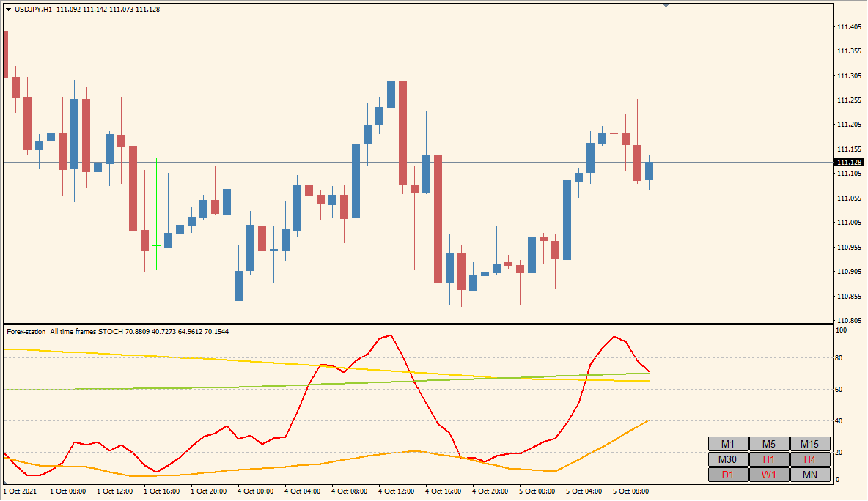
Task: Toggle the M1 timeframe button
Action: [x=728, y=444]
